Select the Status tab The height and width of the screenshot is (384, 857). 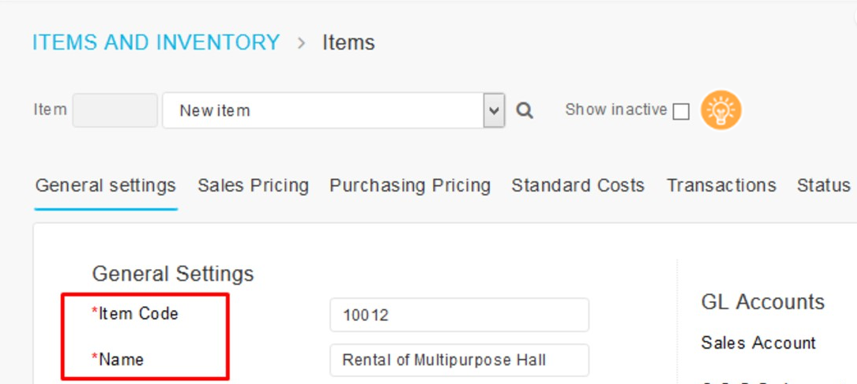point(823,186)
